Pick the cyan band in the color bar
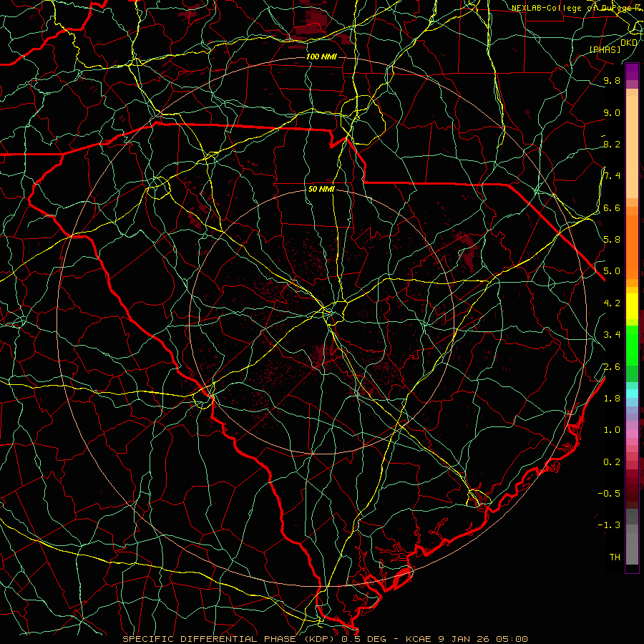Image resolution: width=644 pixels, height=644 pixels. (x=632, y=394)
